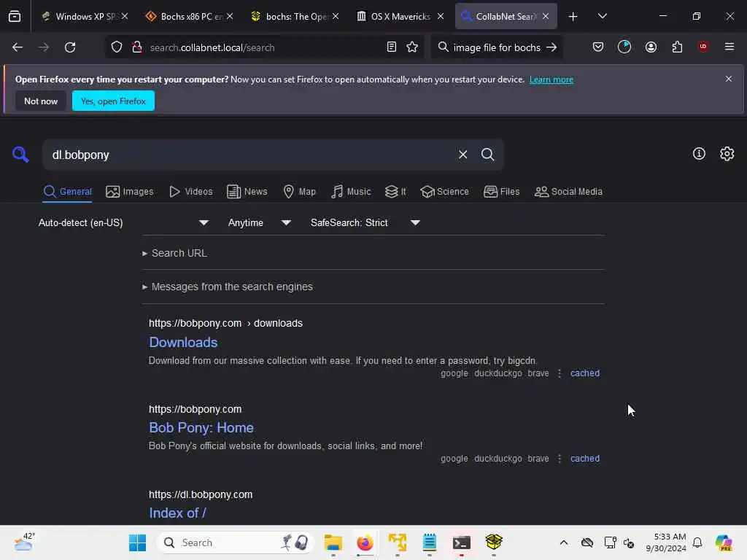The height and width of the screenshot is (560, 747).
Task: Open the Extensions puzzle icon
Action: coord(677,47)
